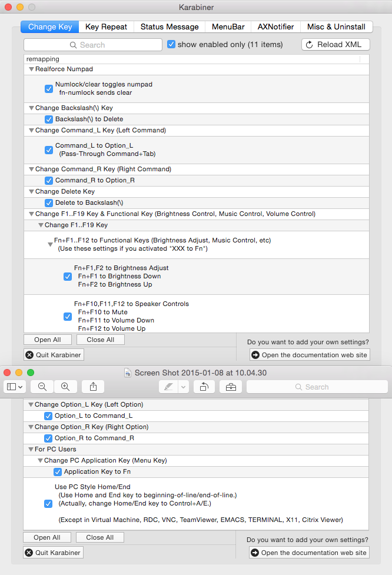The width and height of the screenshot is (392, 575).
Task: Switch to the MenuBar tab
Action: click(228, 26)
